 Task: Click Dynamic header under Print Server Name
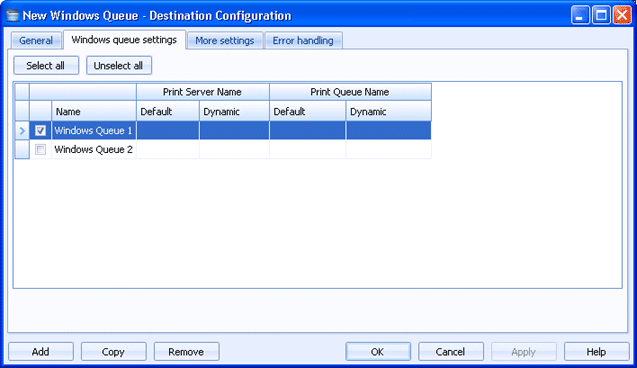(x=234, y=111)
